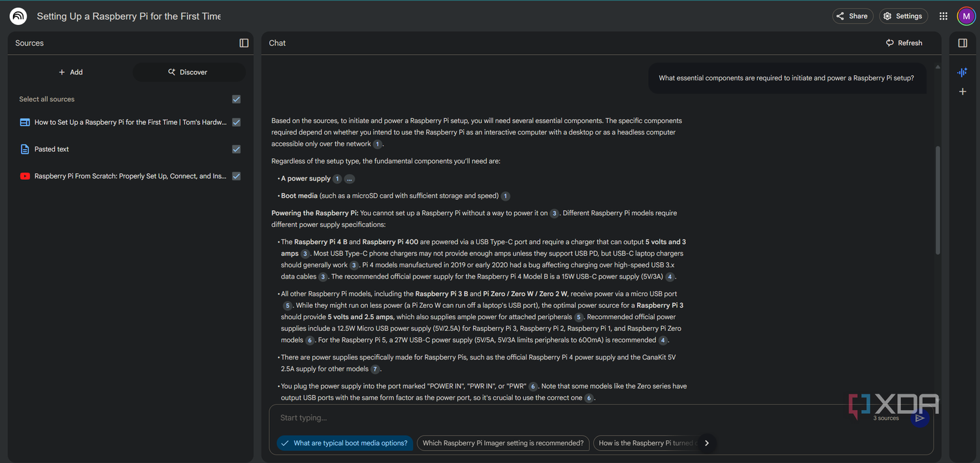Open citation 3 after 'data cables'
The image size is (980, 463).
323,277
